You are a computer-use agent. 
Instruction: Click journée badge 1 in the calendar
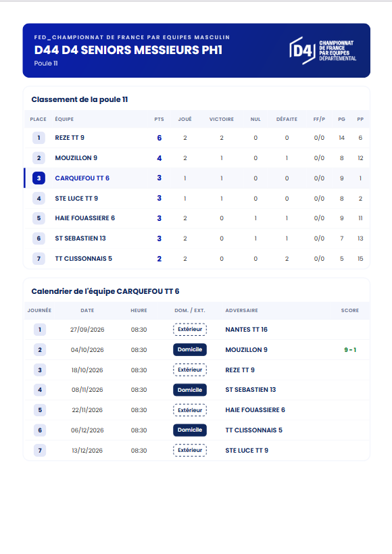[x=40, y=330]
